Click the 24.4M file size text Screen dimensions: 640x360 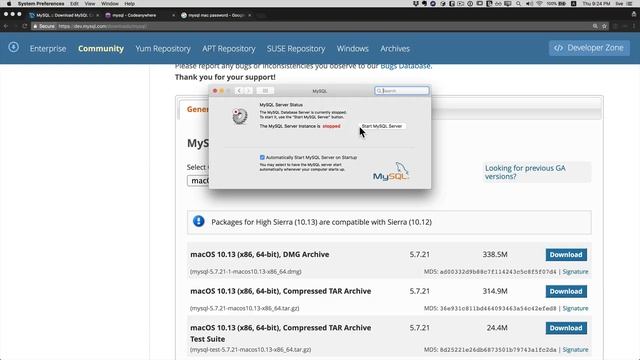497,328
